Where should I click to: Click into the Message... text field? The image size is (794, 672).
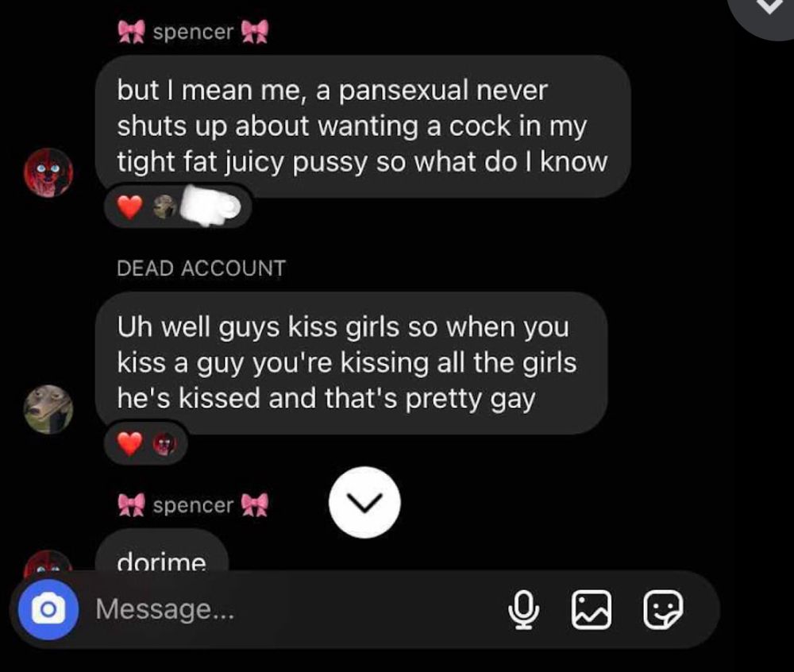pos(294,609)
